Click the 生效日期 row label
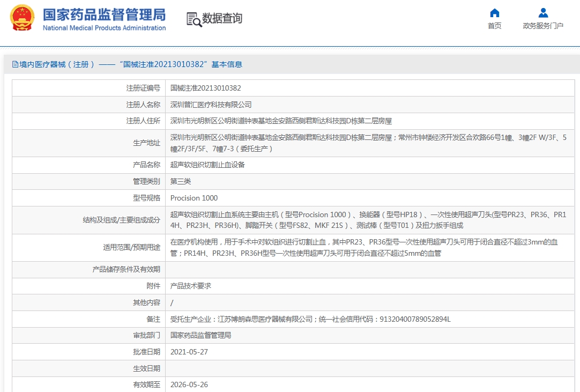Image resolution: width=580 pixels, height=392 pixels. [x=146, y=369]
